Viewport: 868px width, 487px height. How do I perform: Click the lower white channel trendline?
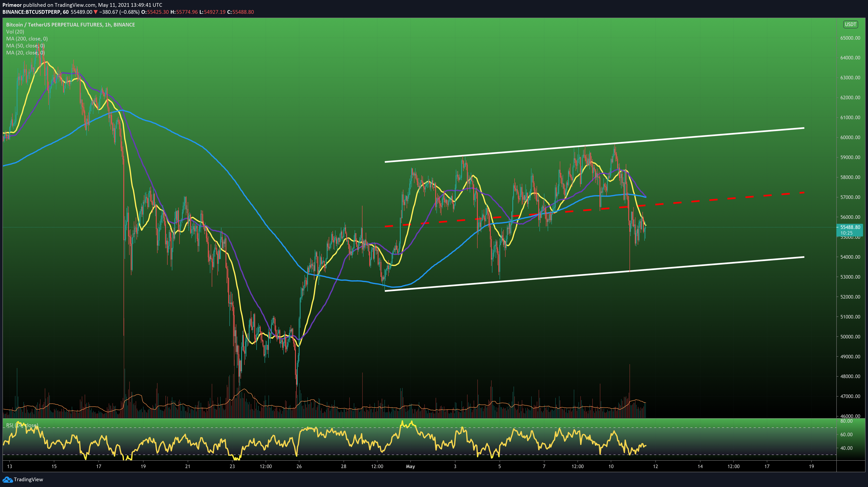[x=594, y=274]
